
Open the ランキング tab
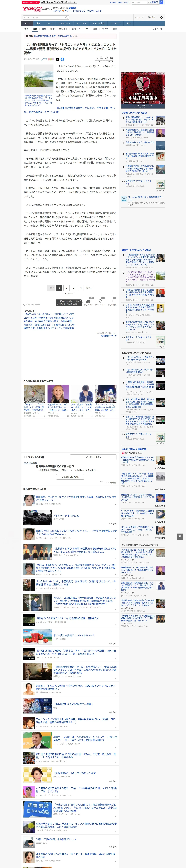pyautogui.click(x=115, y=24)
